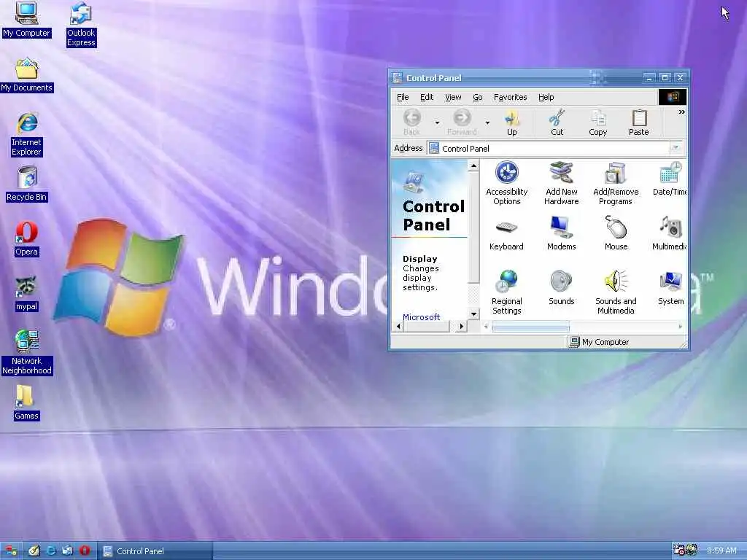Screen dimensions: 747x560
Task: Click Internet Explorer quick launch icon
Action: [50, 551]
